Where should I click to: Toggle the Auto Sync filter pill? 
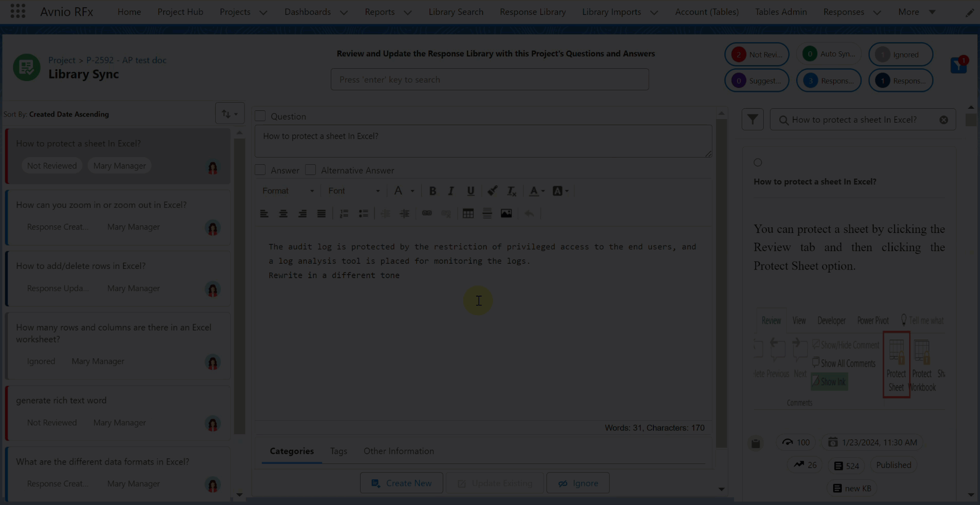(x=828, y=54)
